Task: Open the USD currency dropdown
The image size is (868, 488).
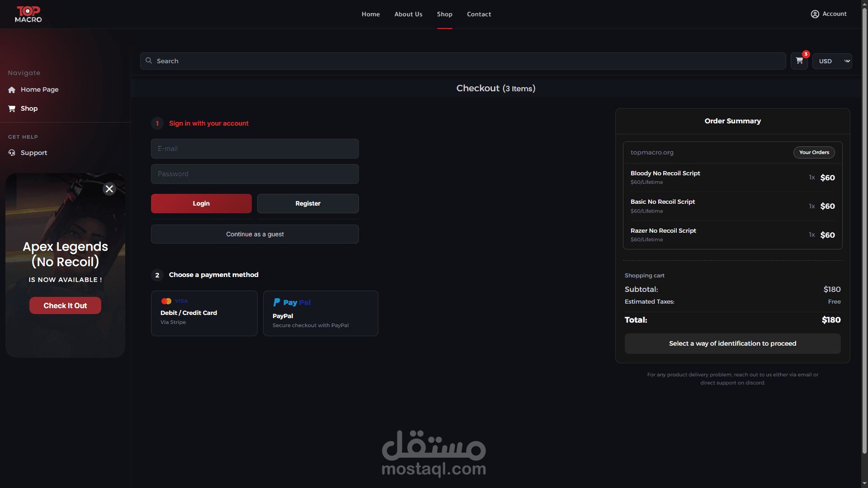Action: [x=832, y=61]
